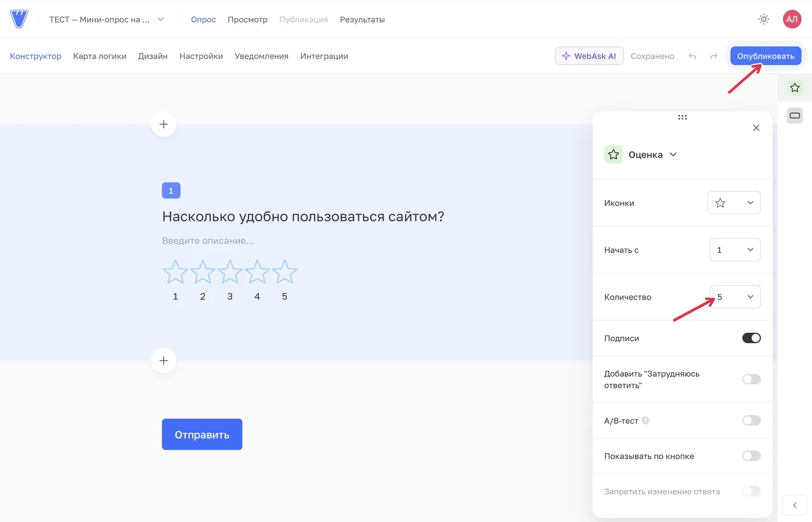
Task: Open the АЛ user avatar menu
Action: tap(792, 19)
